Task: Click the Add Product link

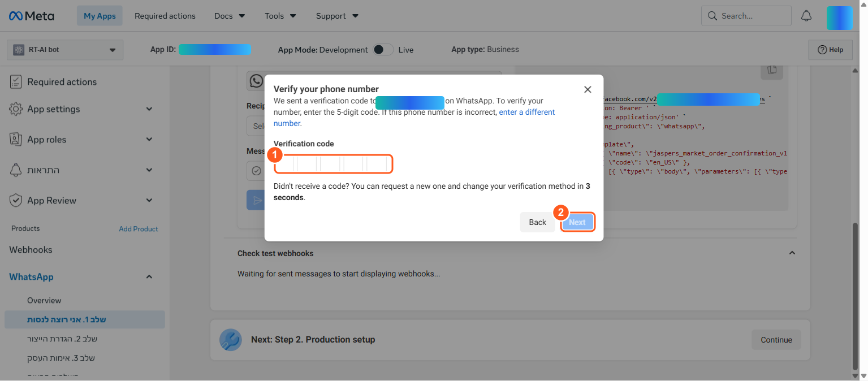Action: pos(139,229)
